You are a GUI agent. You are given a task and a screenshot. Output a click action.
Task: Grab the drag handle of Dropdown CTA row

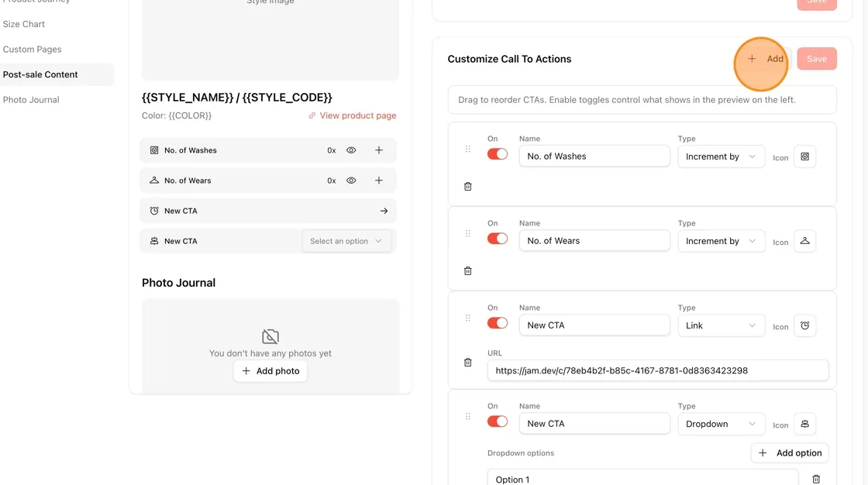click(x=468, y=416)
